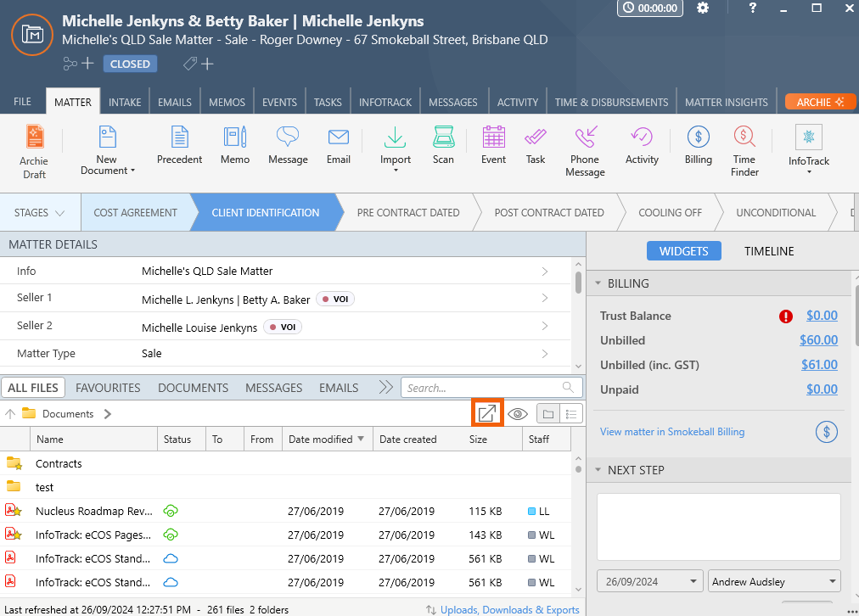Click the Trust Balance $0.00 link
The image size is (859, 616).
coord(822,316)
